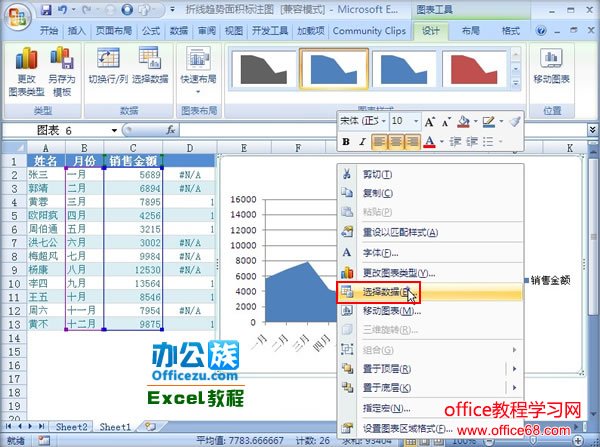
Task: Choose 重设以匹配样式(A) context menu item
Action: click(430, 232)
